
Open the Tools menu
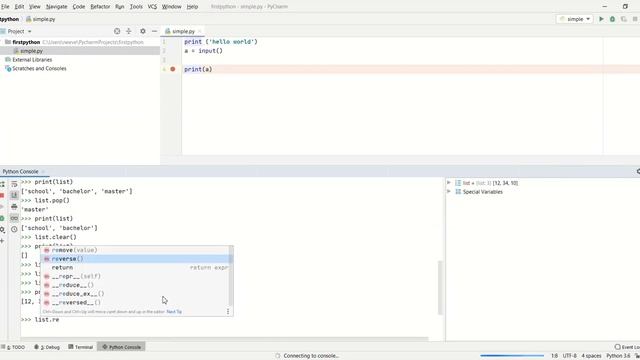click(x=136, y=7)
